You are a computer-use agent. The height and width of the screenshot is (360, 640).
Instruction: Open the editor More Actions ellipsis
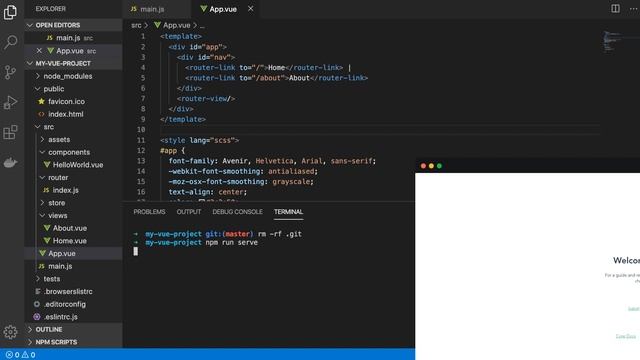(633, 9)
